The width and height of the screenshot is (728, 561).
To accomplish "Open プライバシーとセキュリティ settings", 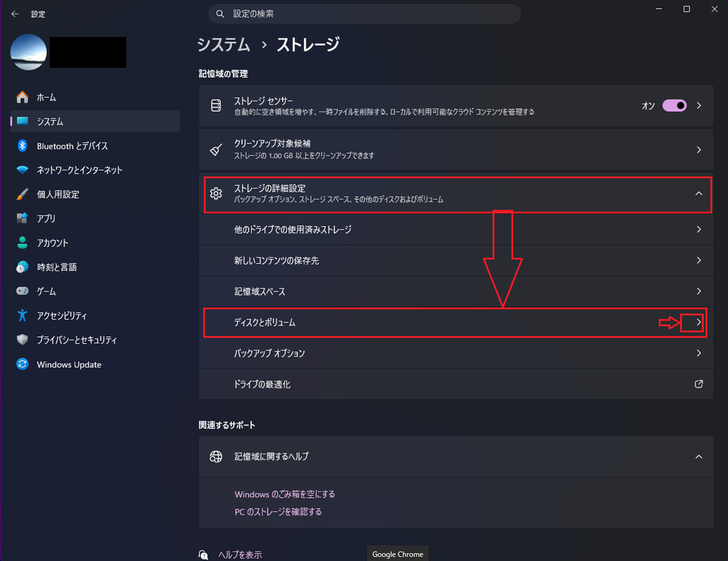I will click(x=95, y=339).
